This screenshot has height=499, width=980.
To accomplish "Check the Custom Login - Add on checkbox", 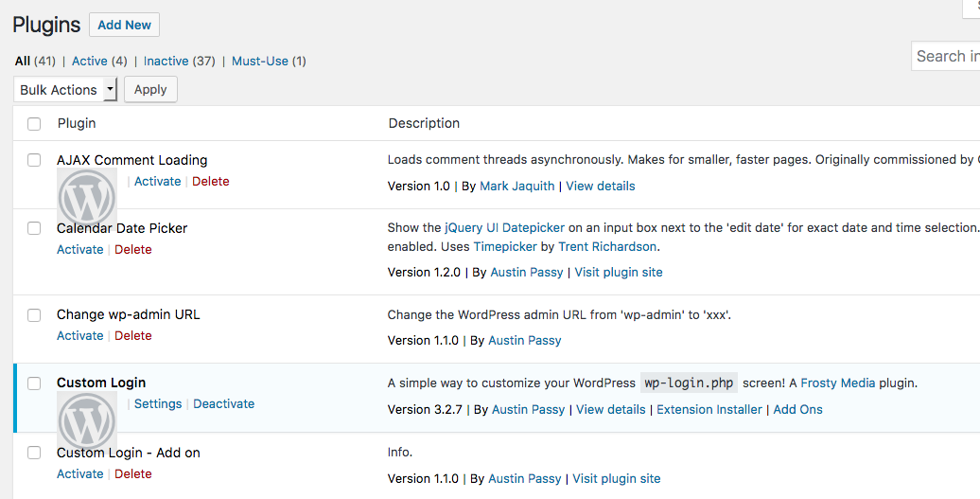I will click(34, 452).
